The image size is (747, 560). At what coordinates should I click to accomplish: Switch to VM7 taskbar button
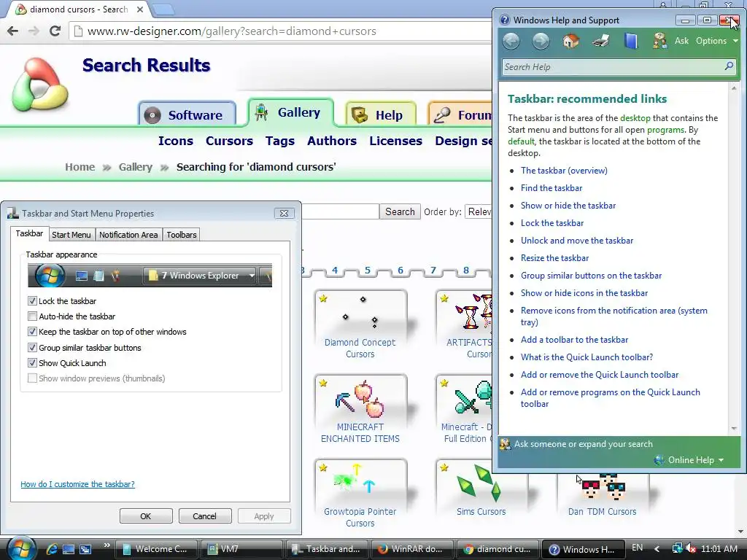[241, 549]
